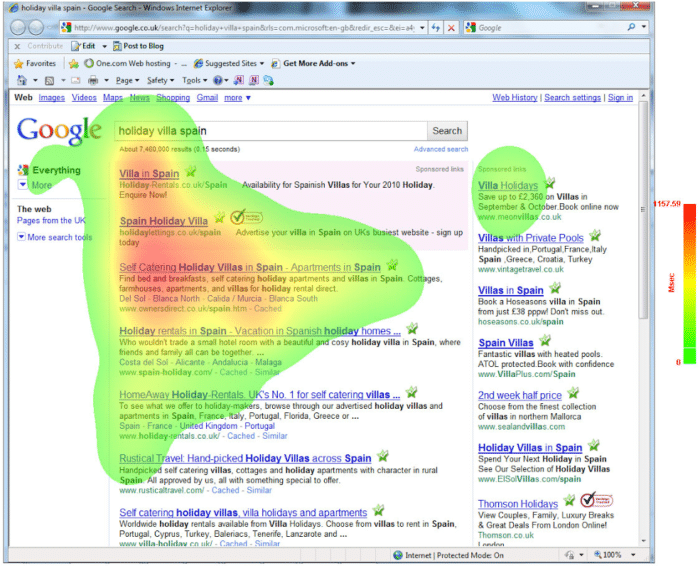Open the dropdown arrow beside the Print icon
The height and width of the screenshot is (566, 700).
coord(106,81)
